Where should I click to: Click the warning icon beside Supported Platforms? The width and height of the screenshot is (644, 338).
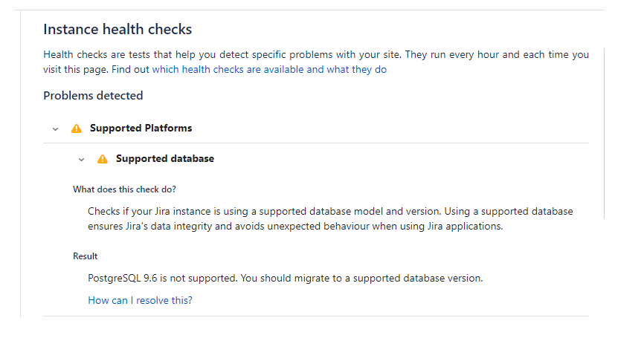coord(76,129)
